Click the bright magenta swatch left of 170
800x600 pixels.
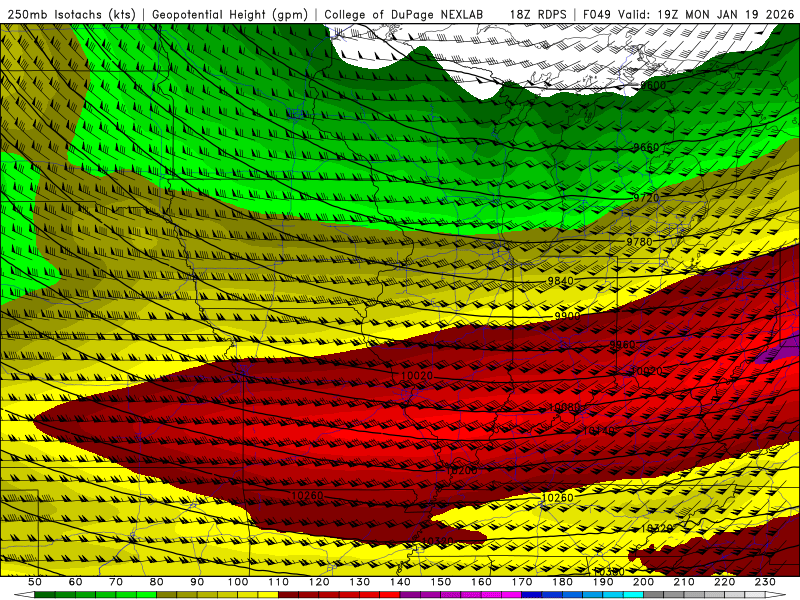click(512, 595)
